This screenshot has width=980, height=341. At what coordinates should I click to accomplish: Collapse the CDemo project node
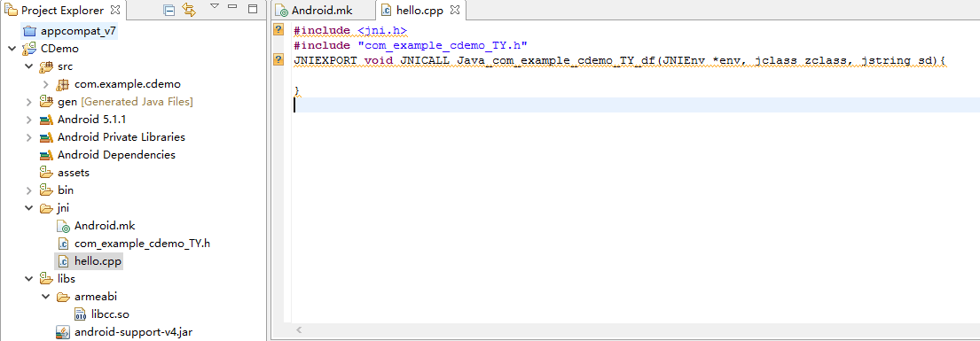click(12, 49)
